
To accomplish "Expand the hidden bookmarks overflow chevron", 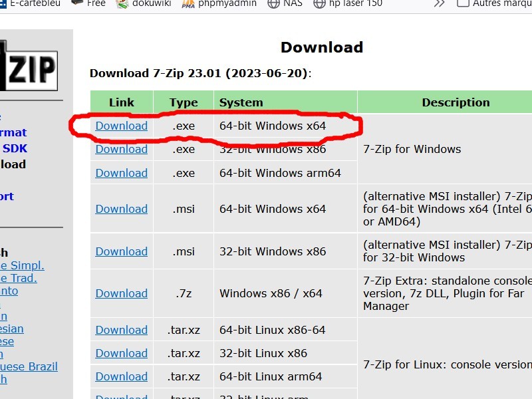I will point(439,3).
